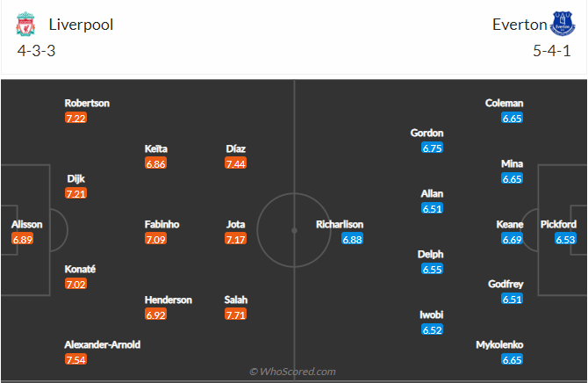Click the Liverpool club crest
The height and width of the screenshot is (383, 588).
pyautogui.click(x=29, y=25)
